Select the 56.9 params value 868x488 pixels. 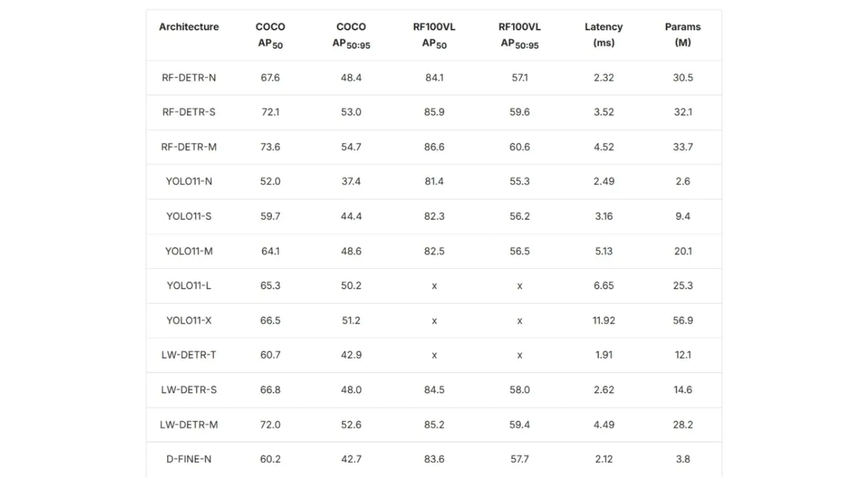pyautogui.click(x=682, y=320)
